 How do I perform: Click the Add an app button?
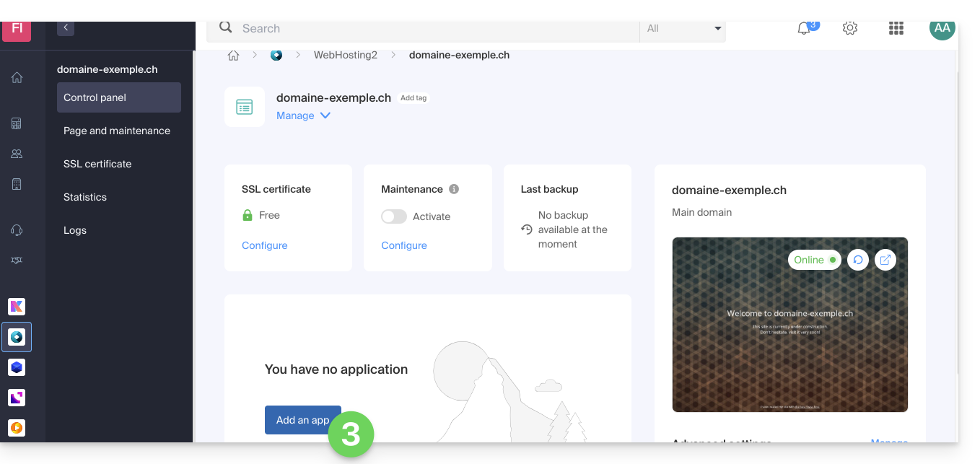(x=302, y=420)
